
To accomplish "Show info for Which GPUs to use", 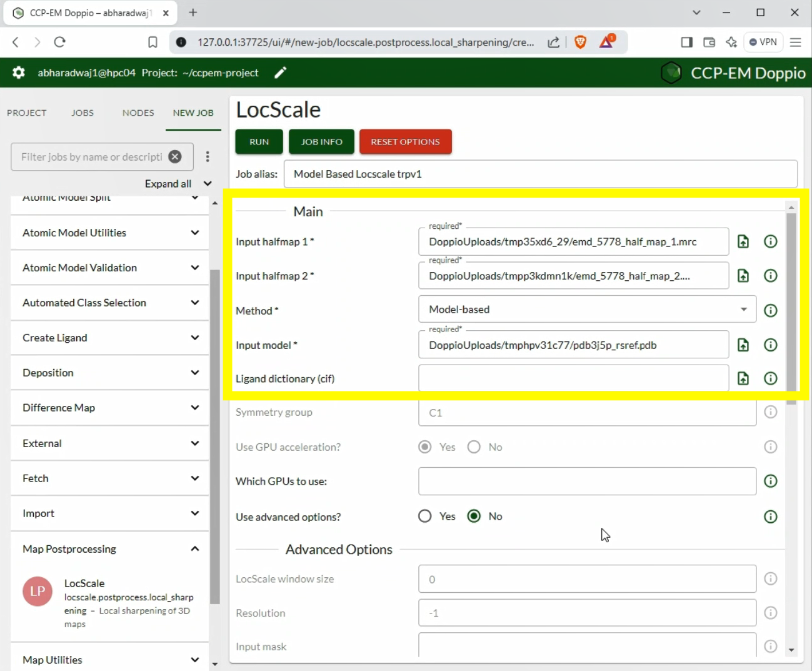I will point(771,481).
